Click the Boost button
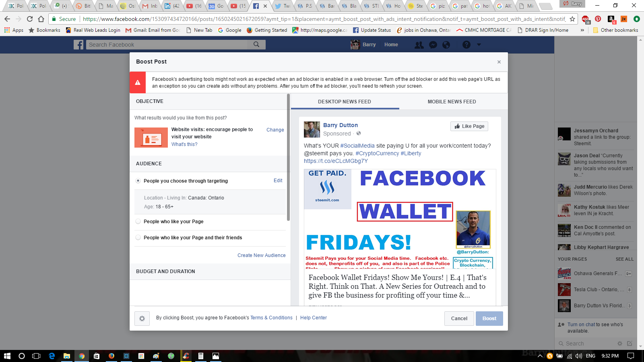Viewport: 644px width, 362px height. pos(489,319)
